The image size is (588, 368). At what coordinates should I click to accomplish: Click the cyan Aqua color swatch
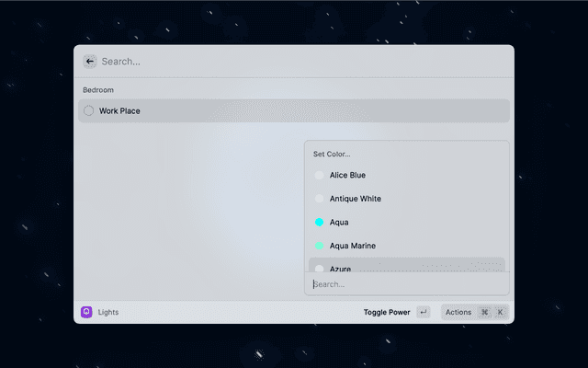point(320,223)
